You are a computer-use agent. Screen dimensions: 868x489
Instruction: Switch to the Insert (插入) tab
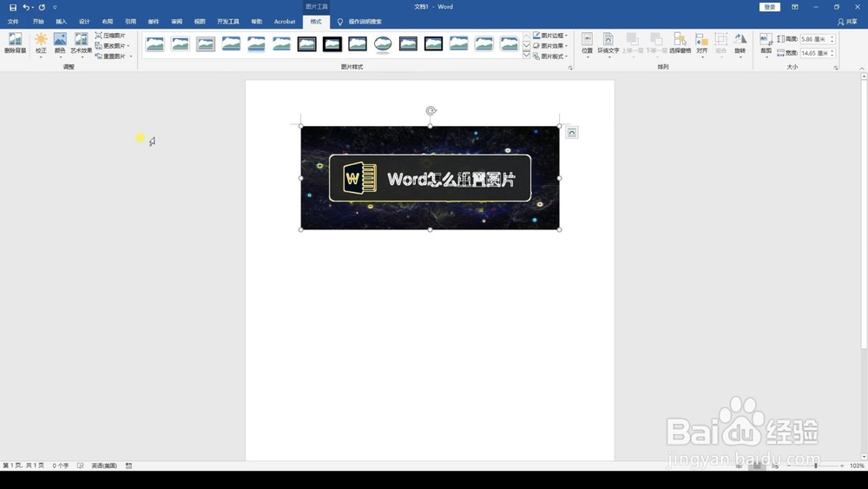(x=61, y=22)
